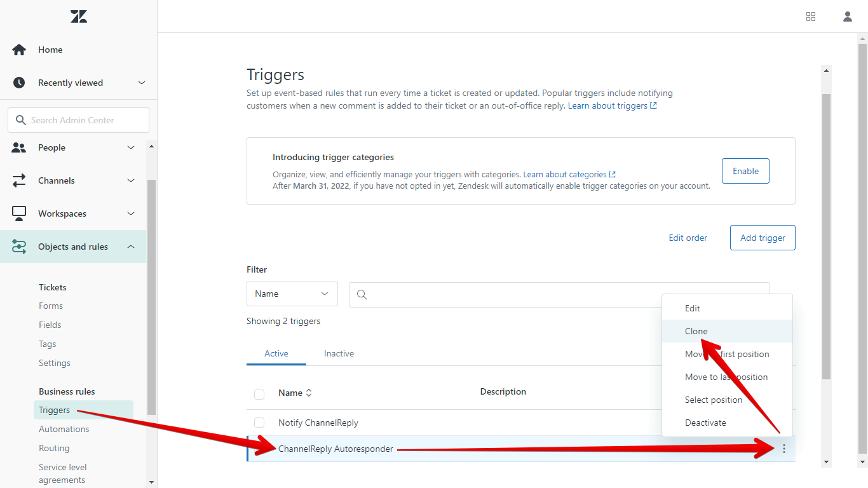Collapse the Objects and rules chevron

pos(131,247)
